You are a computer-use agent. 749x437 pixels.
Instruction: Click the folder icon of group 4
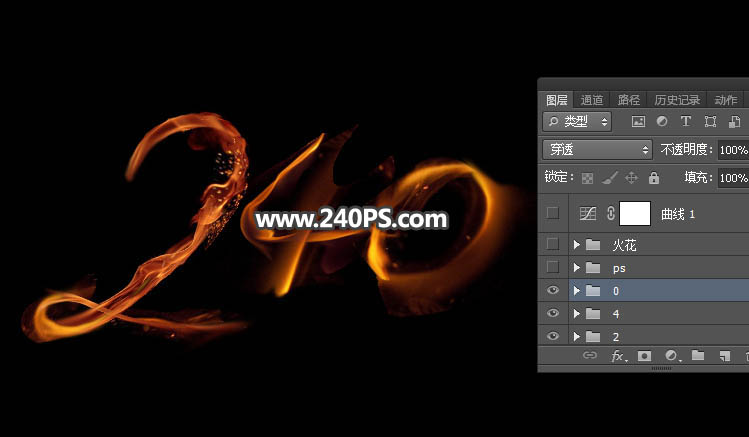tap(593, 313)
